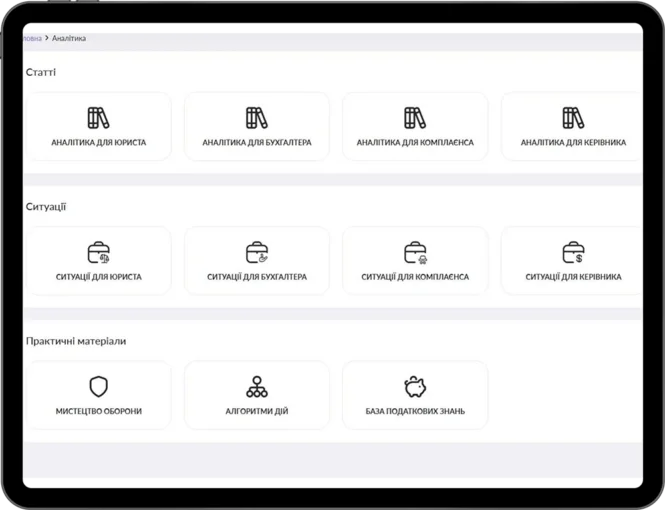Screen dimensions: 665x510
Task: Open the Алгоритми дій text label
Action: pyautogui.click(x=257, y=411)
